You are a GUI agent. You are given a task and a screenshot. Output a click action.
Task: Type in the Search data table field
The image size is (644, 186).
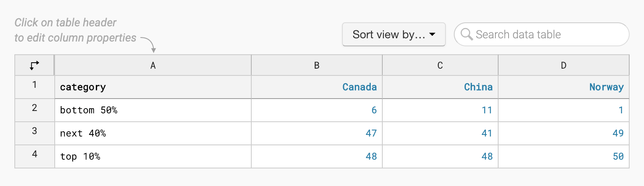[x=547, y=34]
